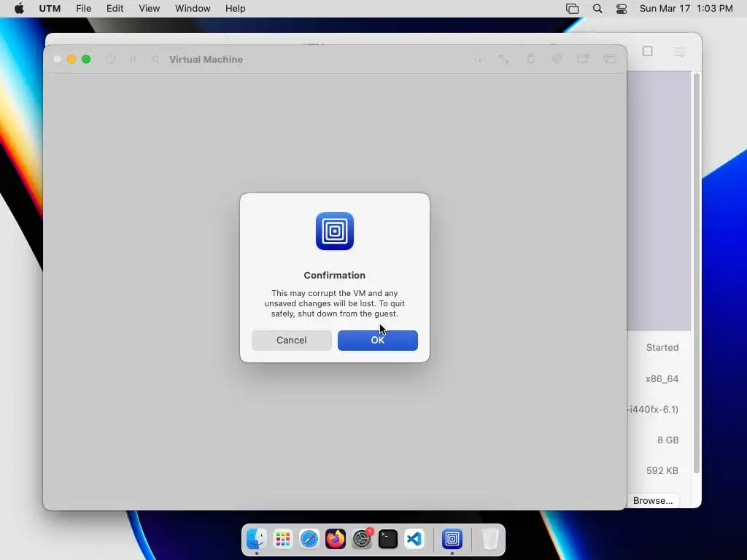The width and height of the screenshot is (747, 560).
Task: Click the '8 GB' memory value
Action: pyautogui.click(x=668, y=440)
